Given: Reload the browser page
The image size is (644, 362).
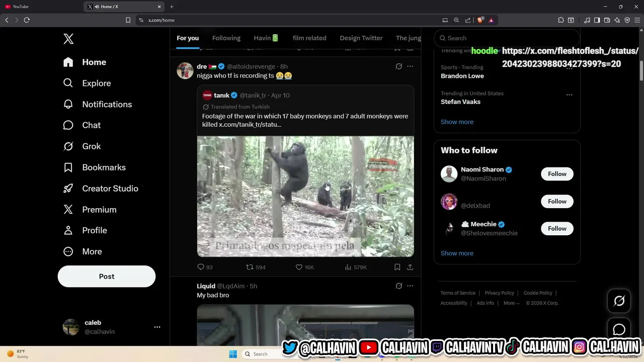Looking at the screenshot, I should pos(27,20).
